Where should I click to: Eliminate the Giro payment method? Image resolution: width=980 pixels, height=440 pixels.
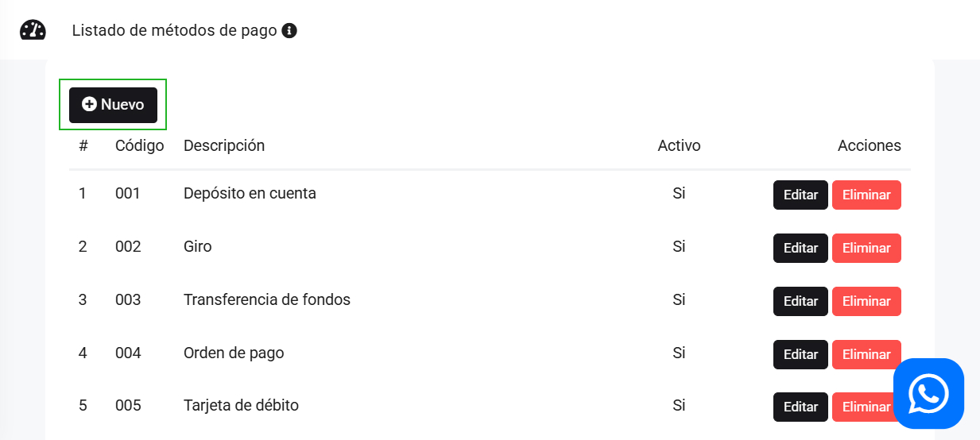pyautogui.click(x=866, y=248)
